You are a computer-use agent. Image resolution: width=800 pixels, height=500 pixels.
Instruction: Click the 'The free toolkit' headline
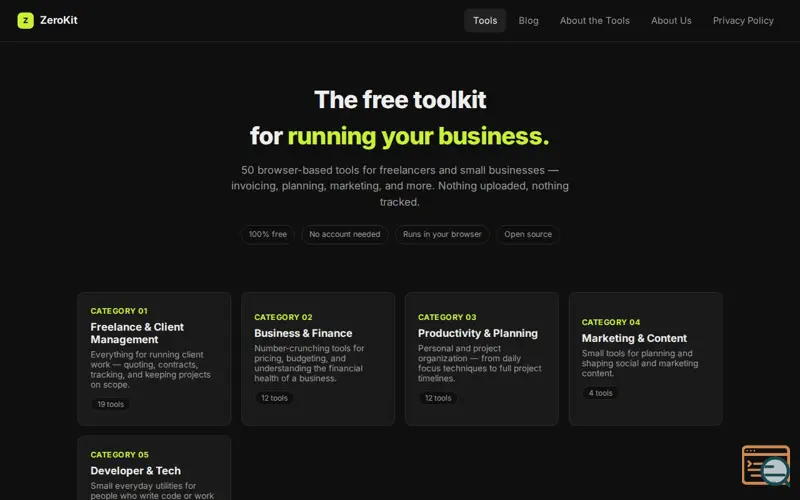pyautogui.click(x=400, y=99)
